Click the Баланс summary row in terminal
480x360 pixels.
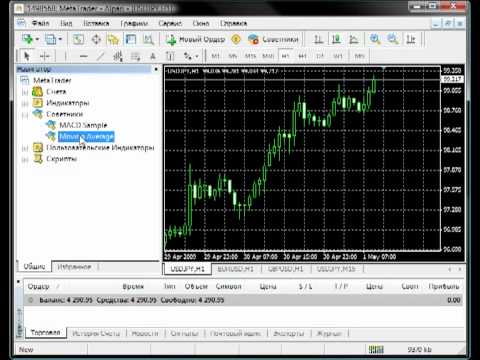[x=243, y=300]
